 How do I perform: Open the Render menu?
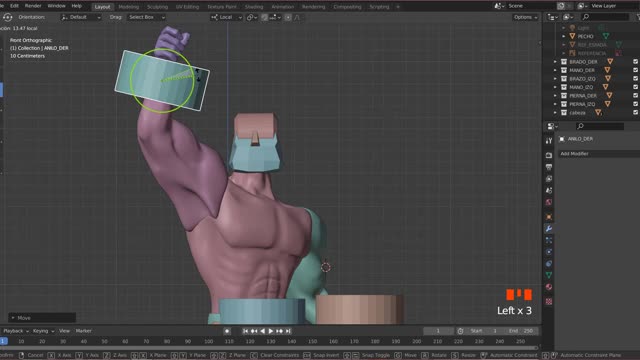[x=33, y=6]
